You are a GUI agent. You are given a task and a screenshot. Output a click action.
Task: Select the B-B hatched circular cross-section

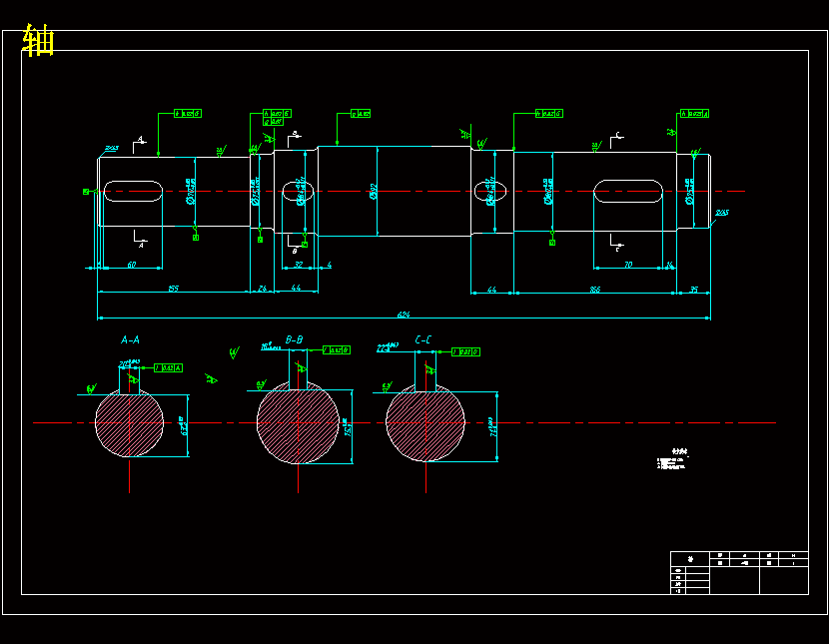[298, 422]
